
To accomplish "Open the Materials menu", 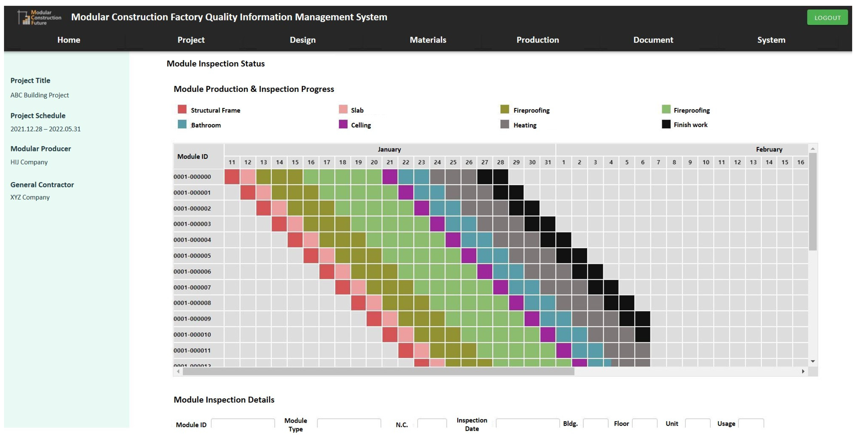I will point(428,40).
